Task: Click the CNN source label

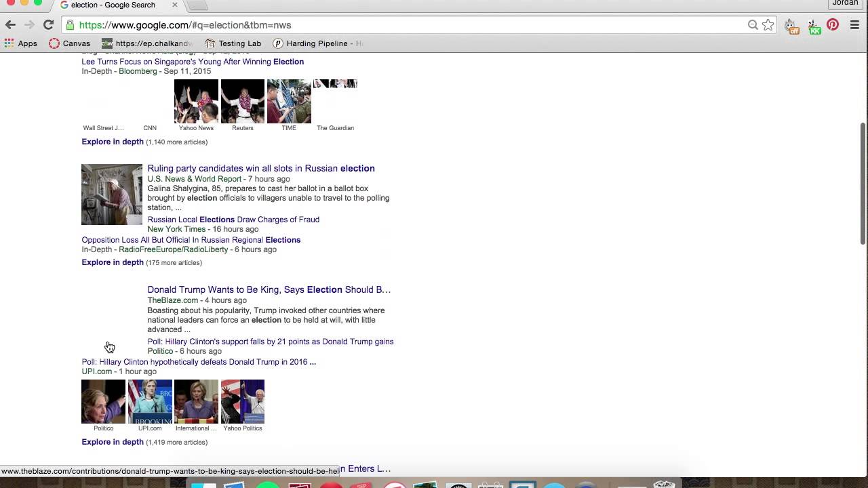Action: tap(150, 128)
